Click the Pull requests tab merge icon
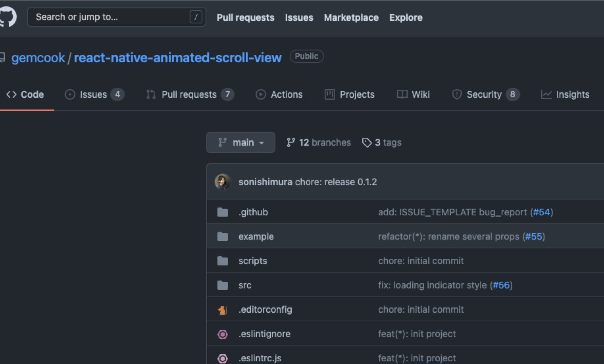The height and width of the screenshot is (364, 604). point(151,94)
